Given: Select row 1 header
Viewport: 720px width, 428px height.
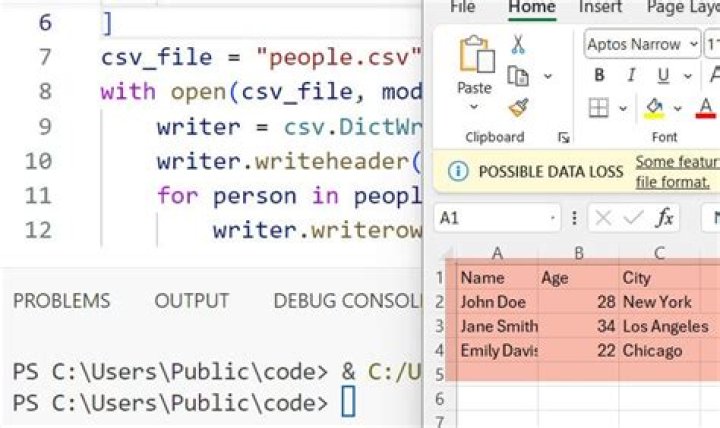Looking at the screenshot, I should click(439, 277).
